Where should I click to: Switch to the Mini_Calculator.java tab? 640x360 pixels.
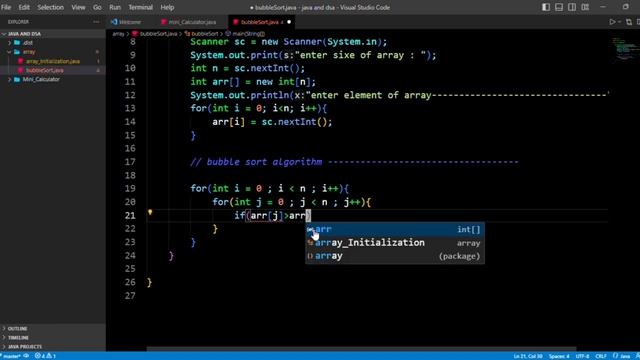[189, 22]
